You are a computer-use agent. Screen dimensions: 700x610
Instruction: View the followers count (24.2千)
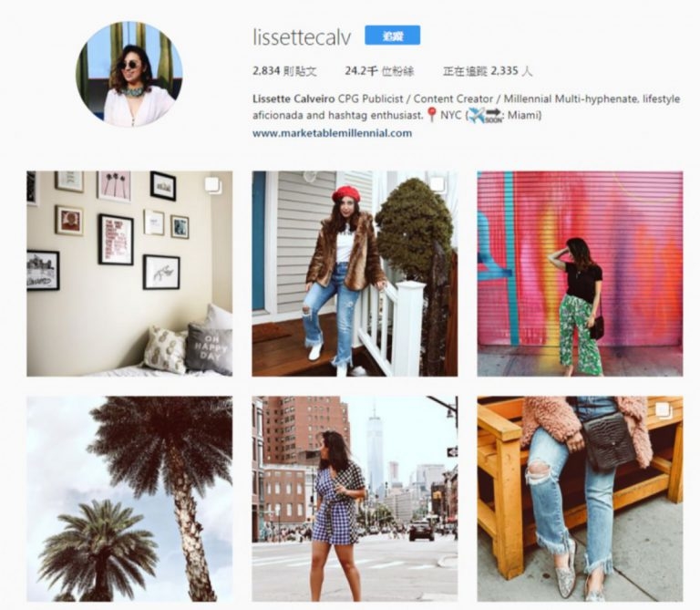click(x=379, y=70)
